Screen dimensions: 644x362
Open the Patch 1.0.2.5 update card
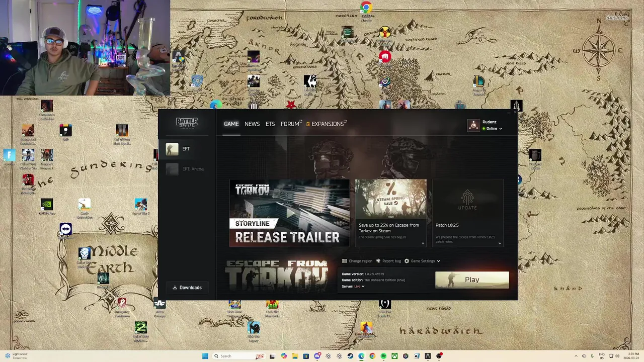467,213
